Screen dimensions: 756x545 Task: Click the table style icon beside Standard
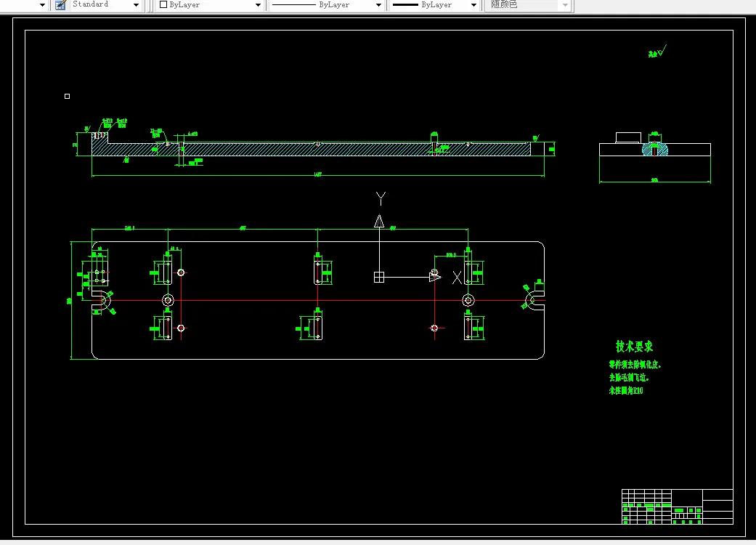point(60,5)
